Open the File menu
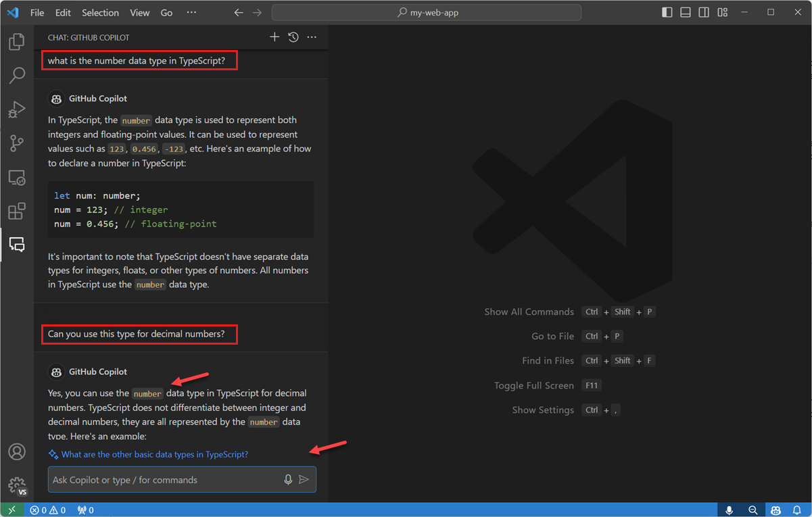Image resolution: width=812 pixels, height=517 pixels. click(x=37, y=13)
